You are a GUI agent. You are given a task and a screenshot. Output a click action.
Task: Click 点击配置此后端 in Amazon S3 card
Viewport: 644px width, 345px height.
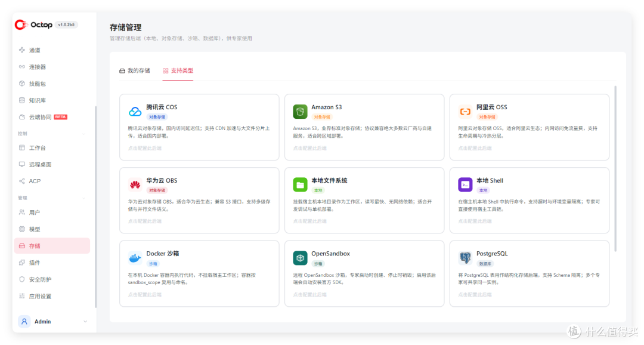[309, 148]
